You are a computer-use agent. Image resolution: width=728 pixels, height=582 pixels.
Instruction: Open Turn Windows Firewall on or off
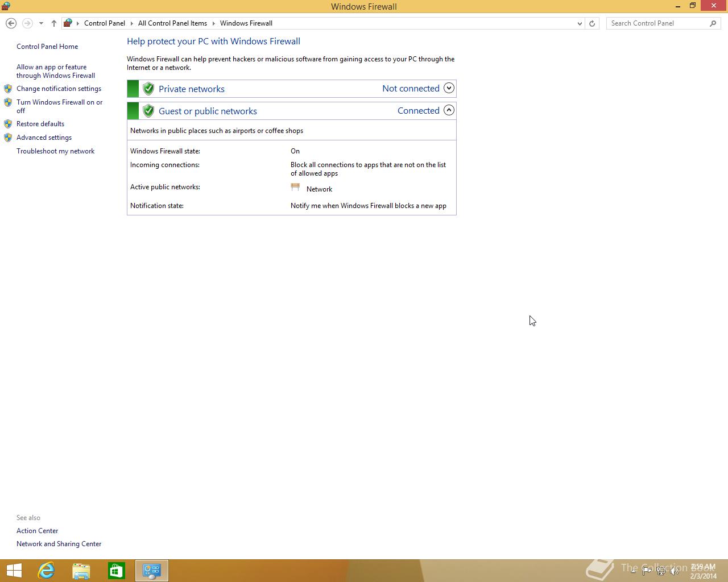(60, 106)
